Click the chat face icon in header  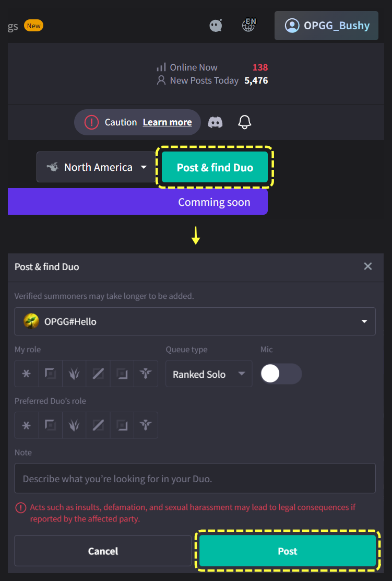(216, 25)
